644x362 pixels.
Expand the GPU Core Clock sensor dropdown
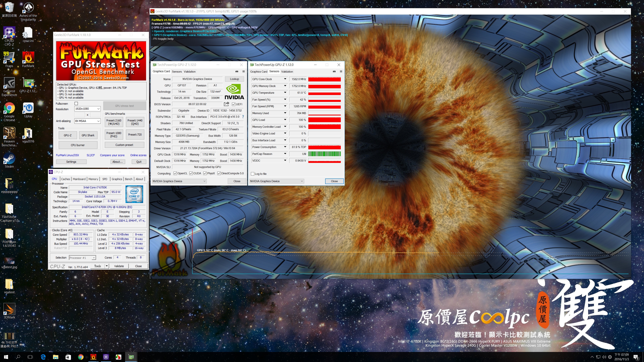pyautogui.click(x=285, y=79)
